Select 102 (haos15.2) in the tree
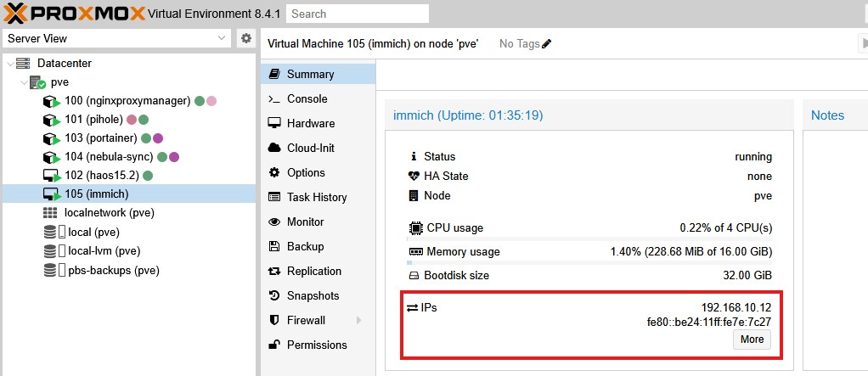The width and height of the screenshot is (868, 376). [129, 176]
